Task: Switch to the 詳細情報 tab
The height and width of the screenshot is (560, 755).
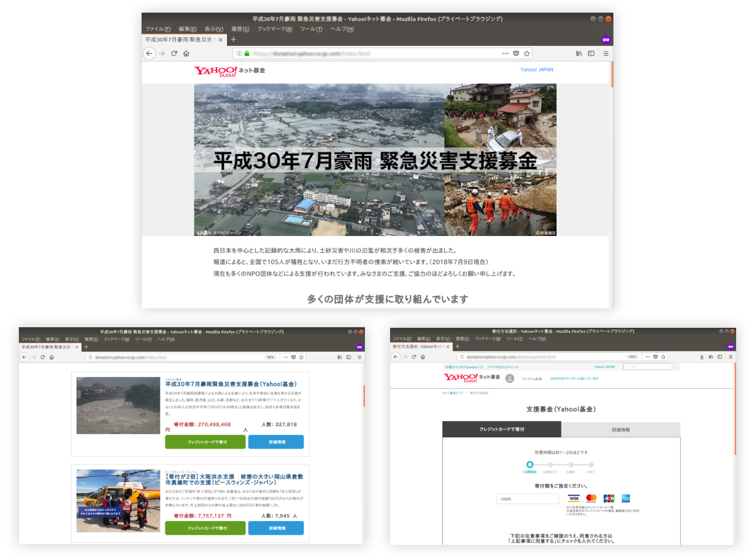Action: point(622,430)
